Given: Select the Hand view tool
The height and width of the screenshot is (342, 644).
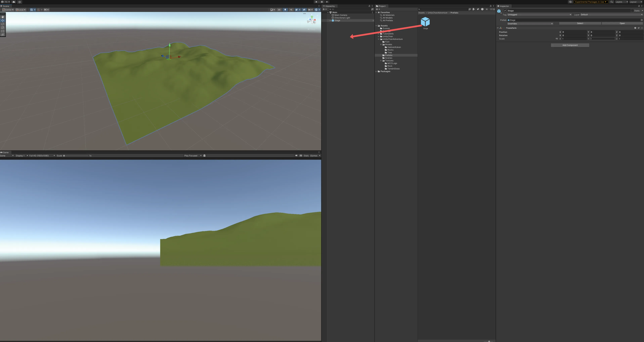Looking at the screenshot, I should [3, 17].
